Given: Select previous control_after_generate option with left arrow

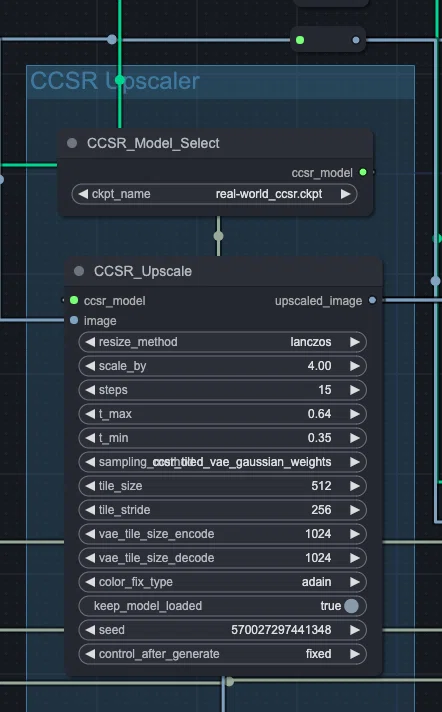Looking at the screenshot, I should [x=90, y=654].
